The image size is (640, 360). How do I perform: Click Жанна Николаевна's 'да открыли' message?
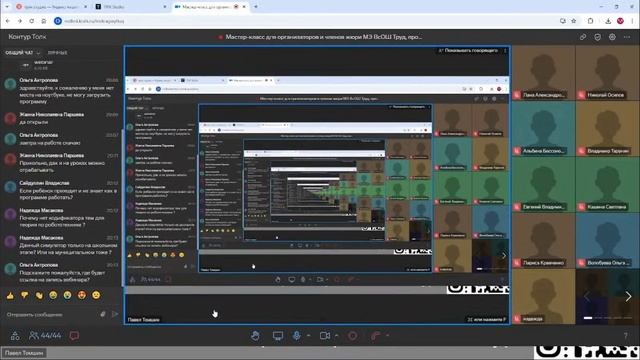pos(61,118)
